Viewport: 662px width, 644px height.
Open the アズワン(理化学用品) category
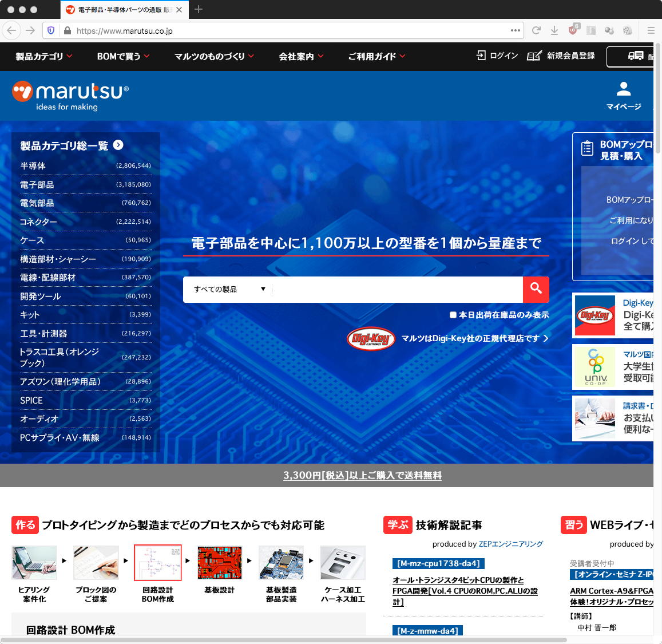(x=86, y=381)
